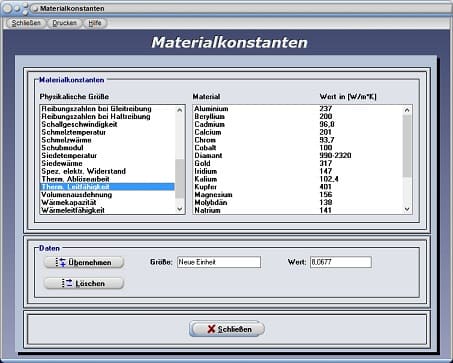Click the value 990-2320 for Diamant
This screenshot has width=453, height=363.
(335, 156)
